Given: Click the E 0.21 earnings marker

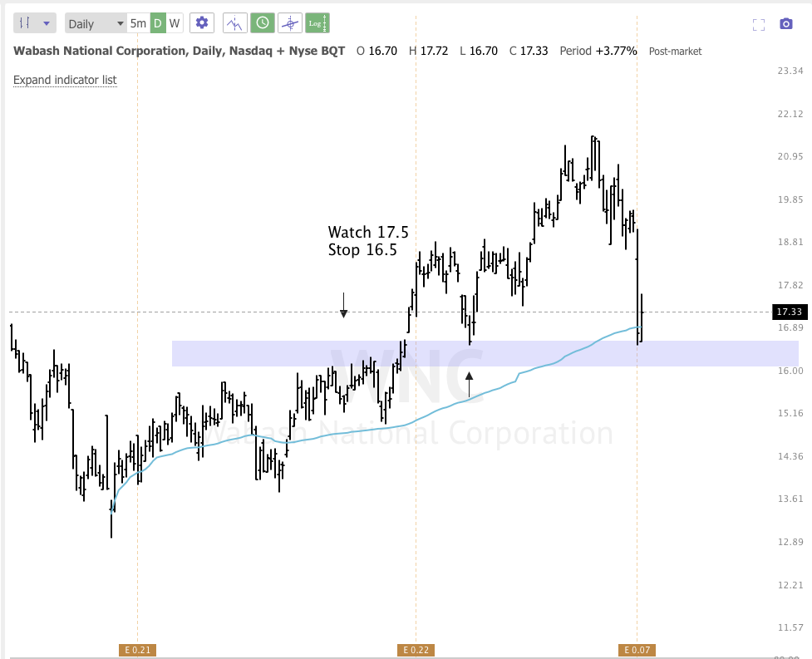Looking at the screenshot, I should (136, 650).
